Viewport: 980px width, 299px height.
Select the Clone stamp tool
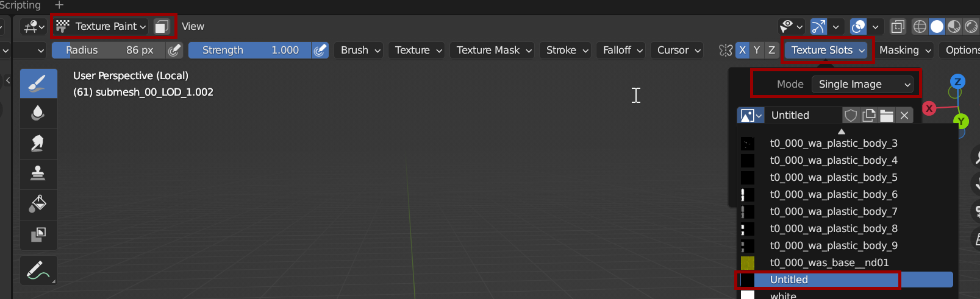coord(38,174)
